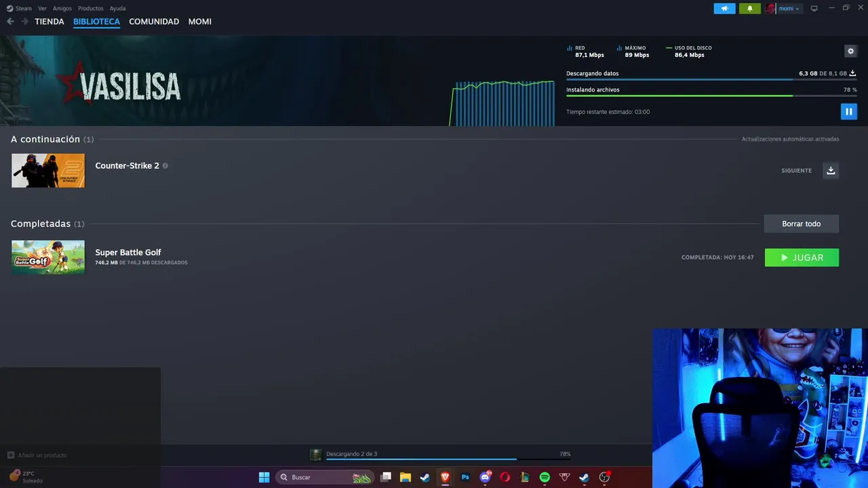The image size is (868, 488).
Task: Click COMPLETADA: HOY 16:47 status text
Action: (x=717, y=258)
